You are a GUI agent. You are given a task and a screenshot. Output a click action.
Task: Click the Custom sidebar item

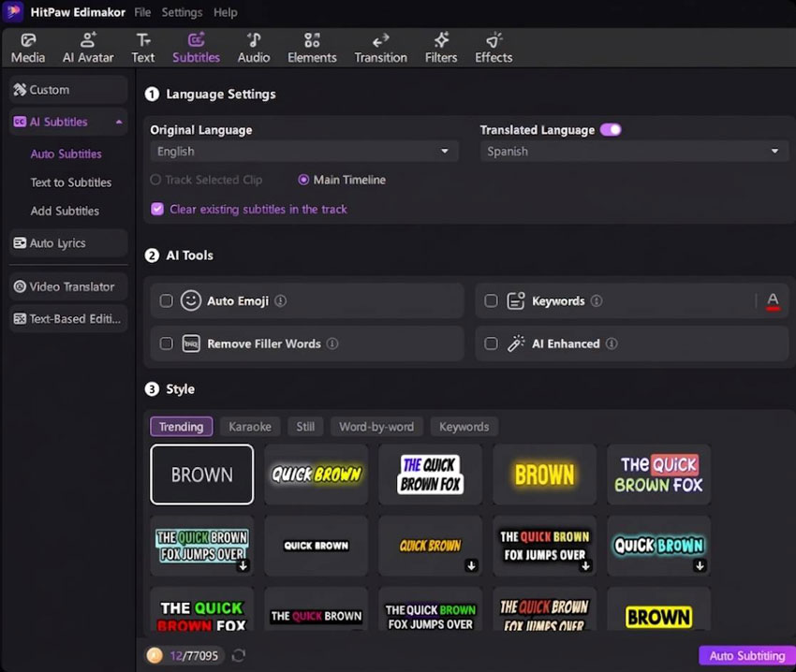[68, 90]
